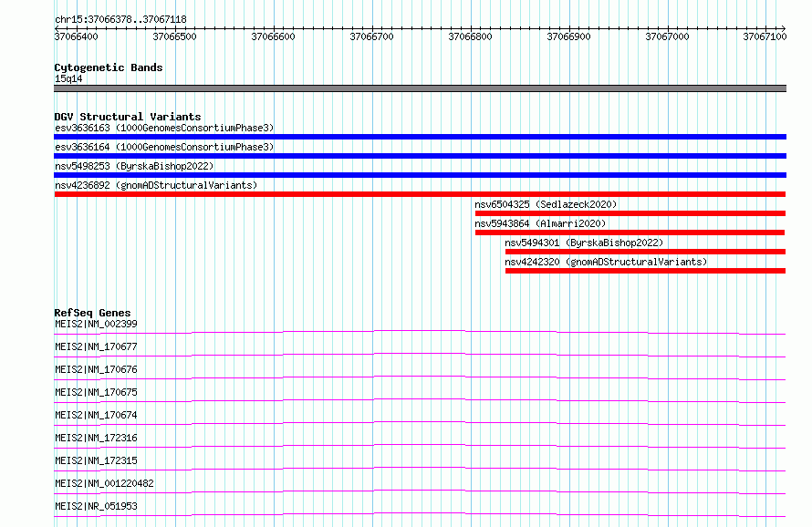Click ruler position 37066900
The image size is (812, 527).
[568, 36]
